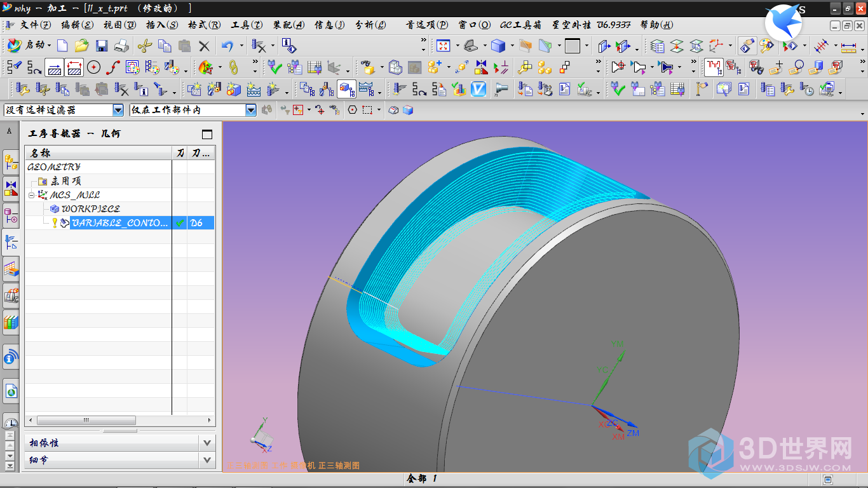Select the 未用项 tree item
The width and height of the screenshot is (868, 488).
(65, 181)
